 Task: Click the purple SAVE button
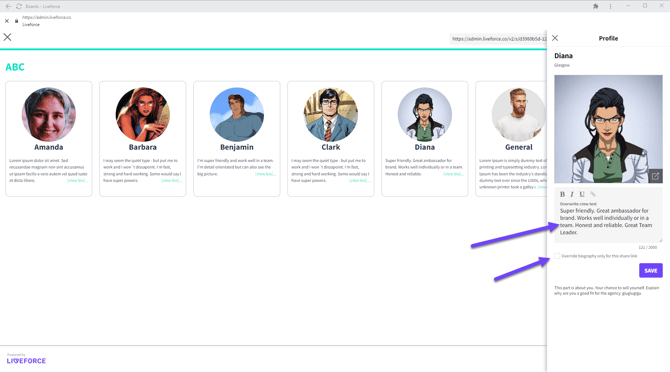pyautogui.click(x=650, y=270)
